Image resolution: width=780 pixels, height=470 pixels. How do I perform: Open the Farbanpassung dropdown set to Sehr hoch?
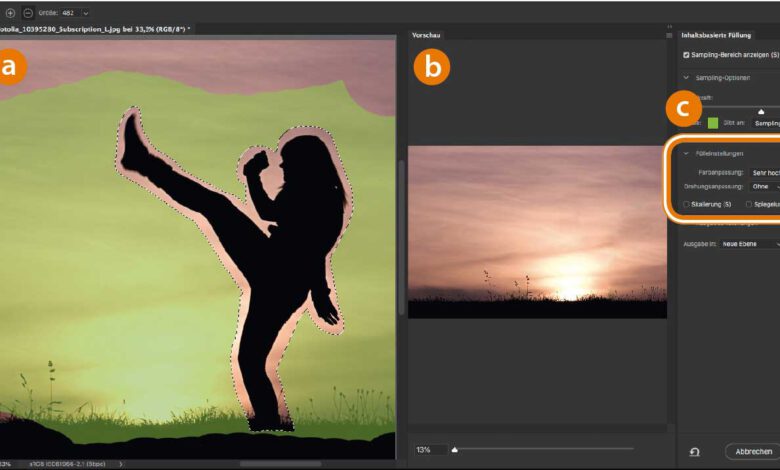[x=765, y=173]
